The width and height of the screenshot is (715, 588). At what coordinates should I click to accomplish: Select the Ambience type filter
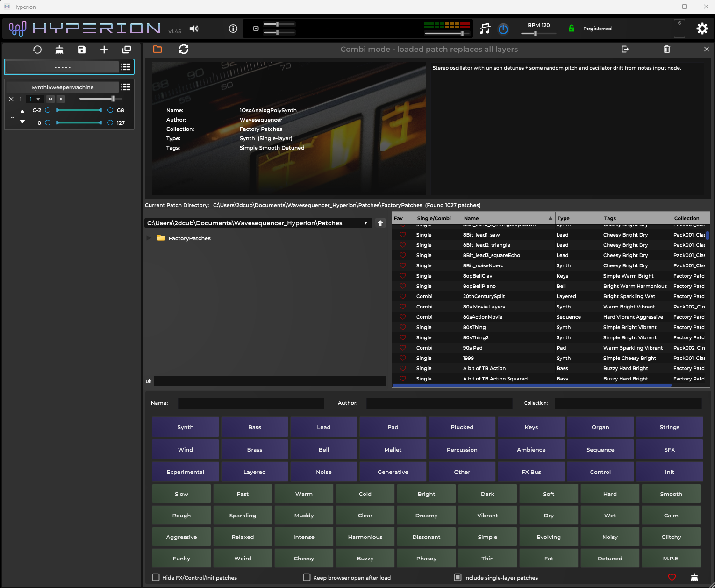click(531, 449)
